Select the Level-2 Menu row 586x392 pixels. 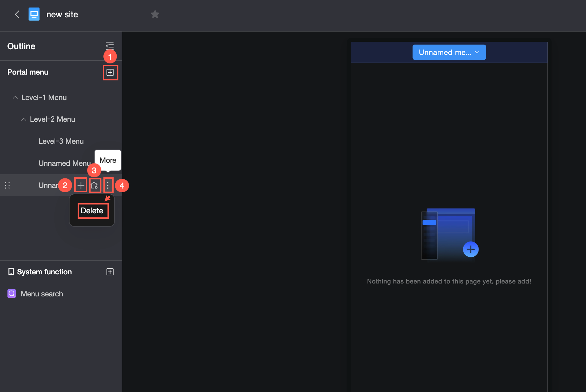coord(61,119)
